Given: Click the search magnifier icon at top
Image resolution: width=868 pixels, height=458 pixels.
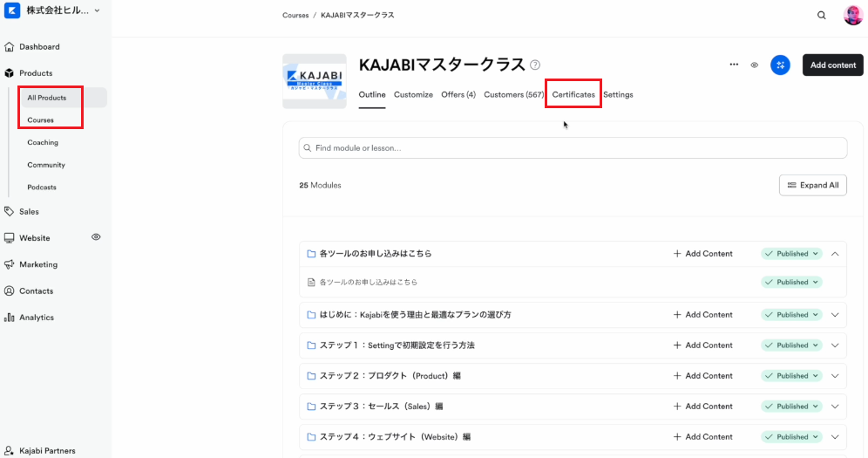Looking at the screenshot, I should coord(822,16).
